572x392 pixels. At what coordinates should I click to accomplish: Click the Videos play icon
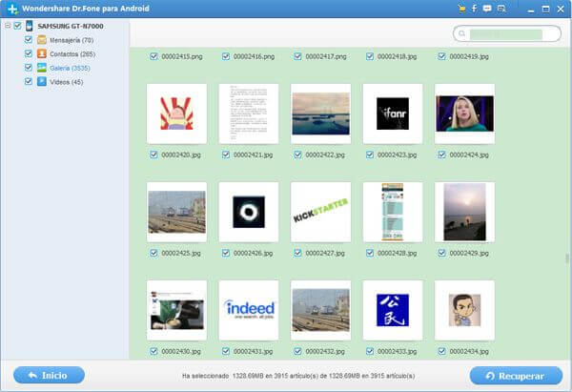pyautogui.click(x=41, y=82)
